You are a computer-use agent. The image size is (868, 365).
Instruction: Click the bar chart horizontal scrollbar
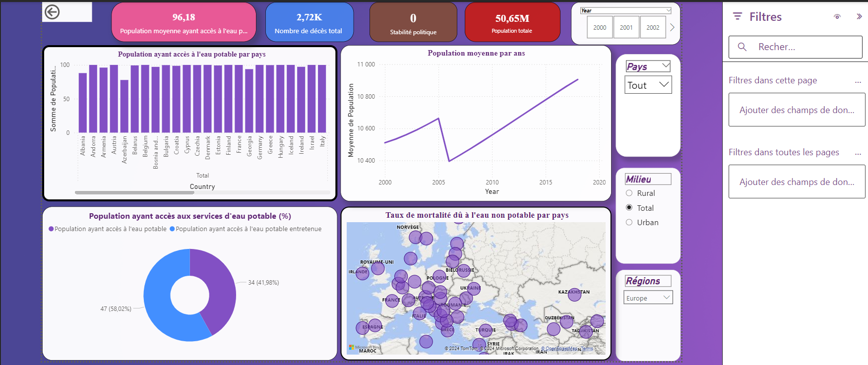(x=134, y=192)
